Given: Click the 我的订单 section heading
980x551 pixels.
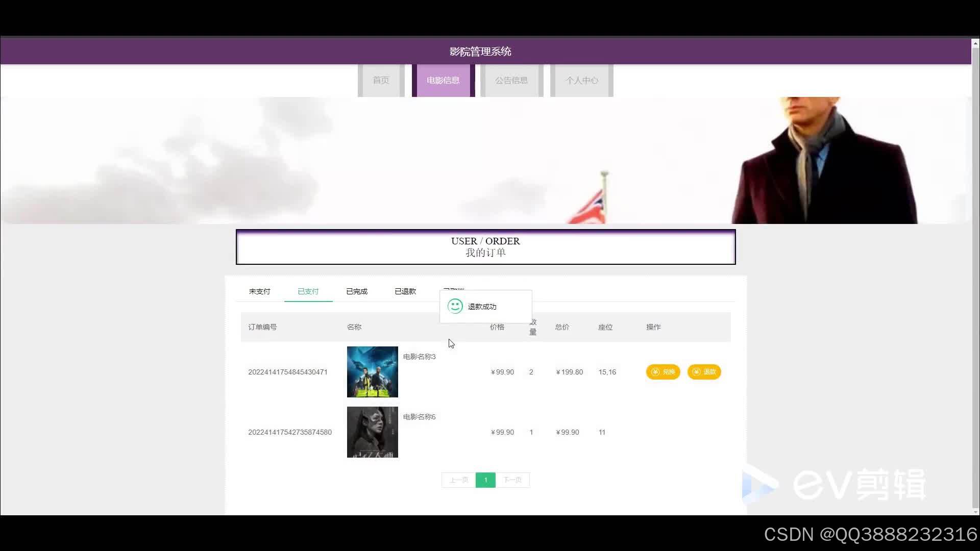Looking at the screenshot, I should pyautogui.click(x=485, y=253).
